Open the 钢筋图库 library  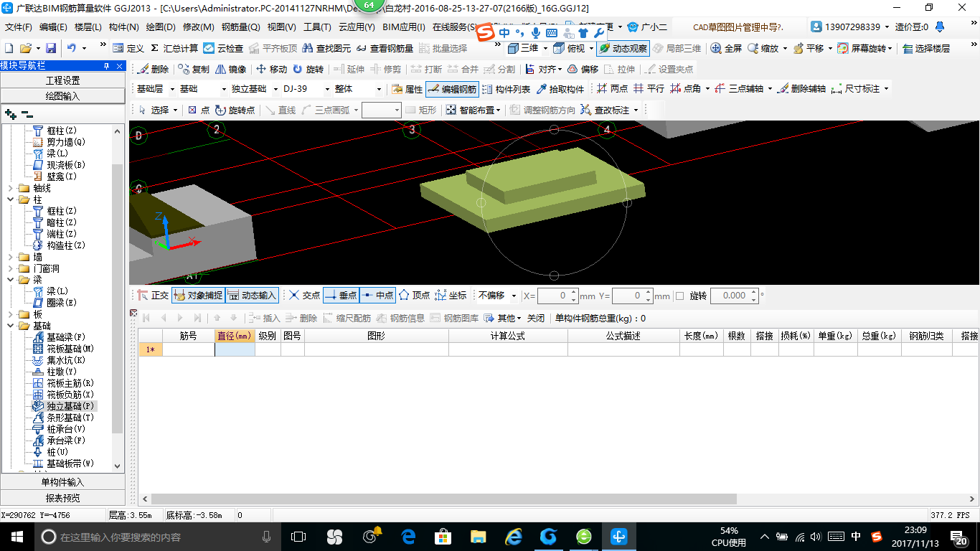coord(453,318)
